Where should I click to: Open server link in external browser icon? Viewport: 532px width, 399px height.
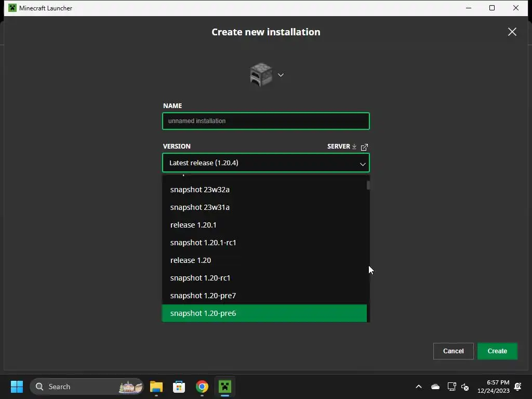pyautogui.click(x=364, y=147)
